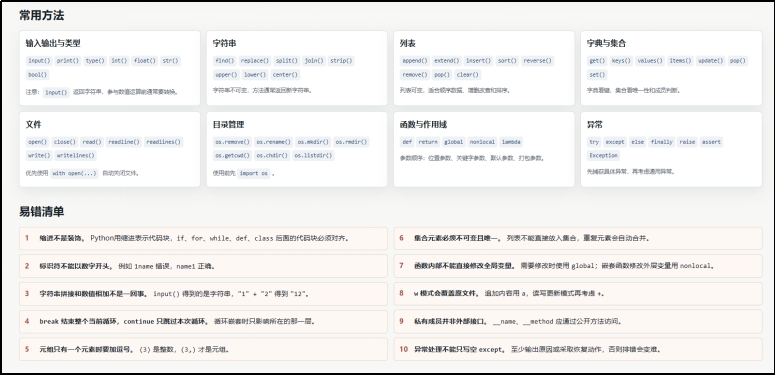Click the type() chip
This screenshot has height=375, width=775.
click(x=95, y=61)
